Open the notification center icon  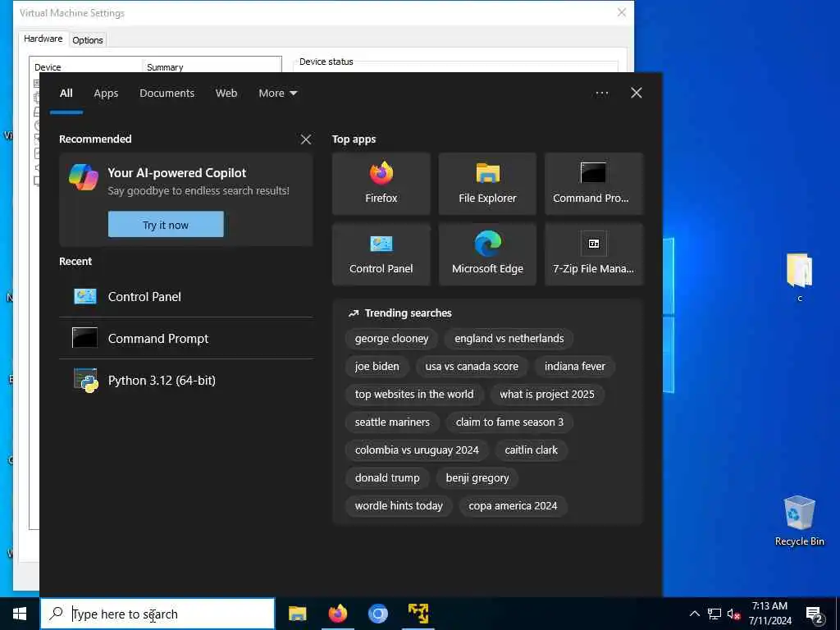[814, 614]
